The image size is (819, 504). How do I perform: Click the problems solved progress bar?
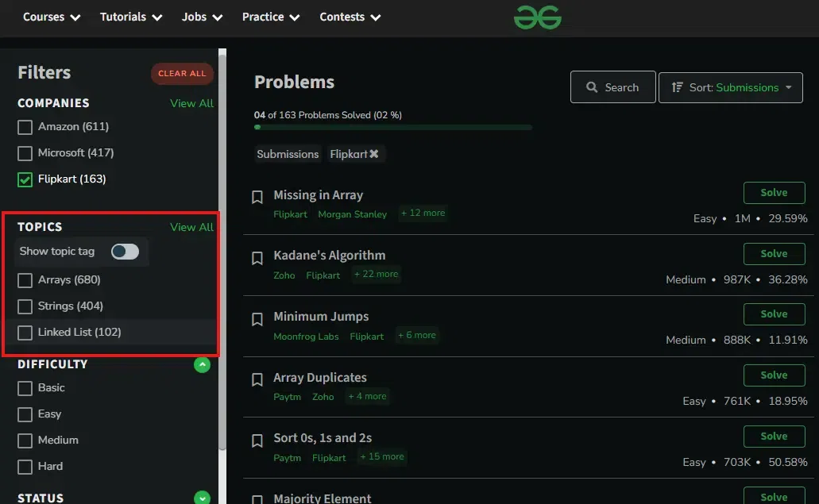coord(392,127)
